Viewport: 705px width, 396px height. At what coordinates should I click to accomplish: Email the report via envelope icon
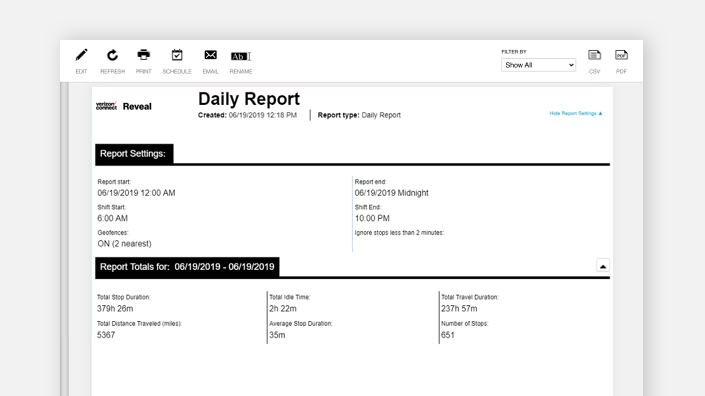tap(210, 55)
